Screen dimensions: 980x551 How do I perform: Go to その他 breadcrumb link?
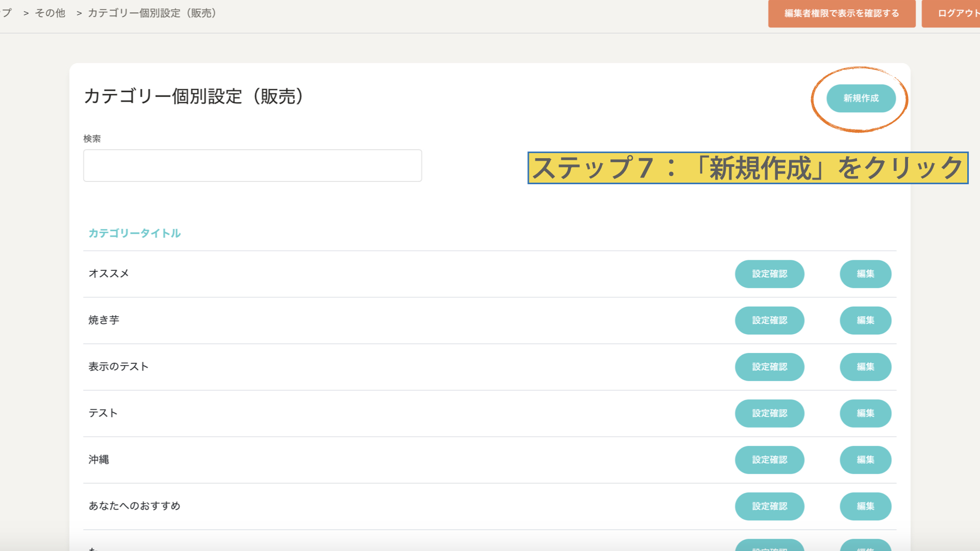50,13
